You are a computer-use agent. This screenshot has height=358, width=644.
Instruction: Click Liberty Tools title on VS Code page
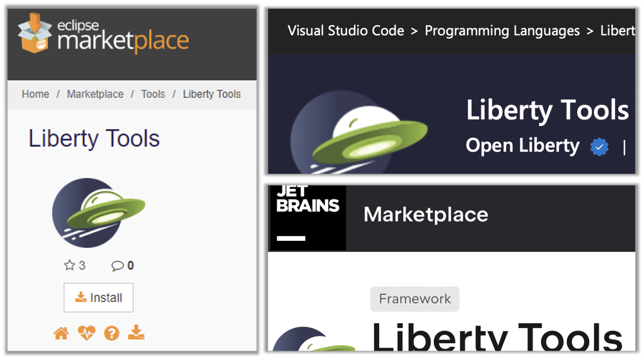(x=547, y=110)
